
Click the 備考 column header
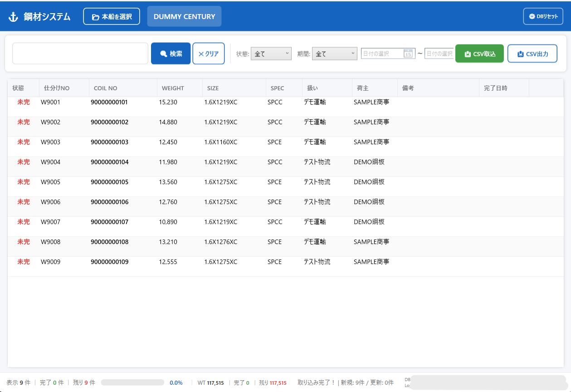[439, 88]
